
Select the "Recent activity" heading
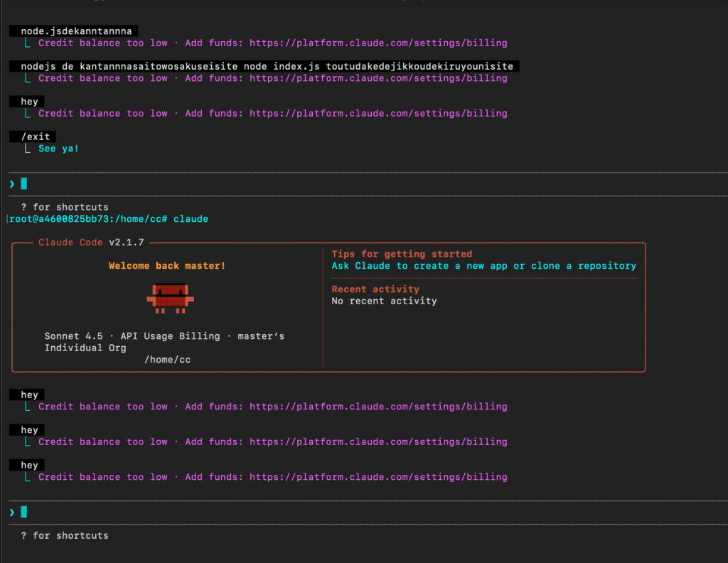(375, 289)
